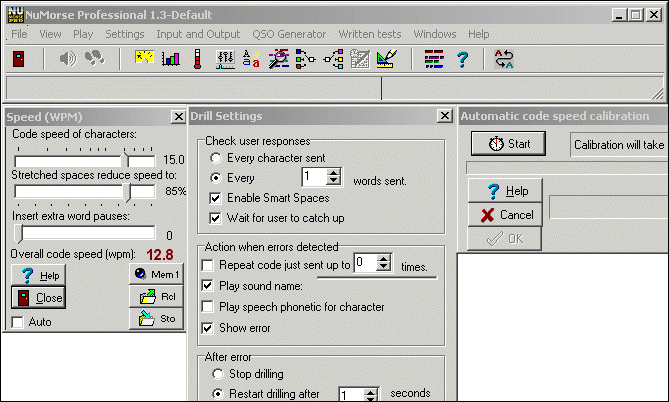Click the colored text lines toolbar icon
Viewport: 669px width, 402px height.
pos(434,59)
